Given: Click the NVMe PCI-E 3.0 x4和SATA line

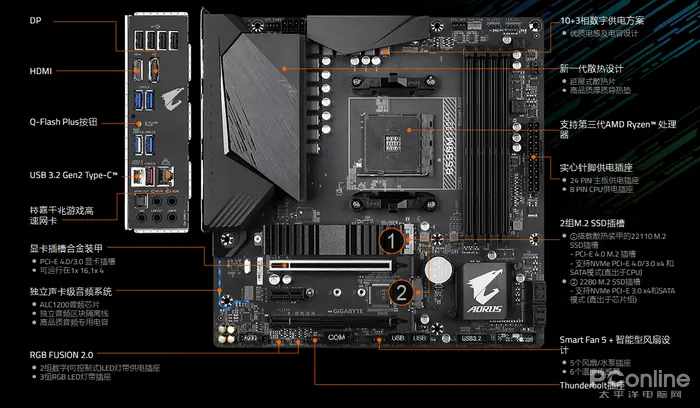Looking at the screenshot, I should [622, 295].
